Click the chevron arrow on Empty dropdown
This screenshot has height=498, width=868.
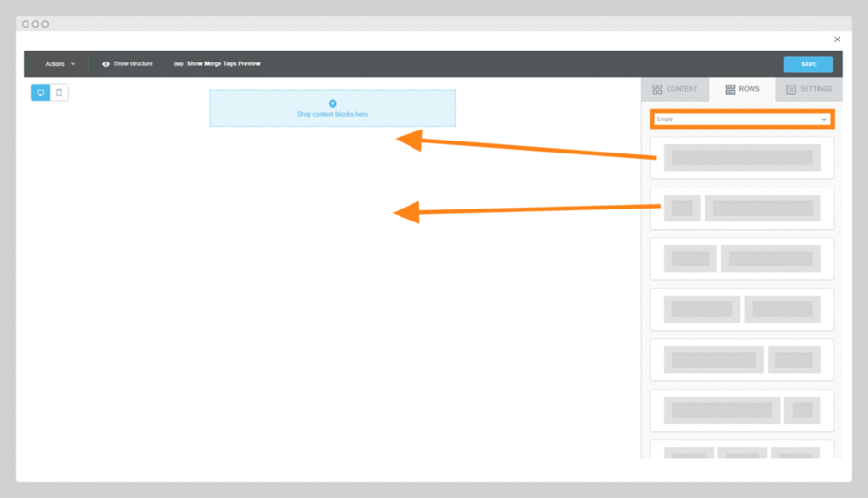point(824,119)
